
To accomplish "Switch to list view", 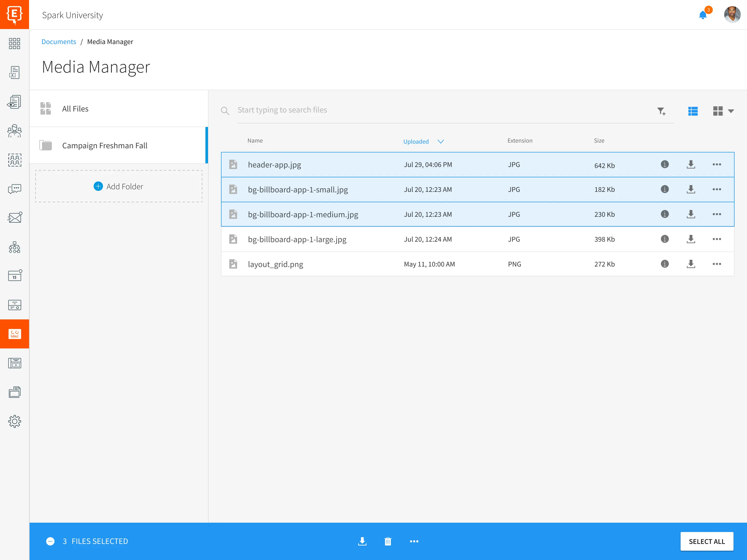I will pos(693,111).
